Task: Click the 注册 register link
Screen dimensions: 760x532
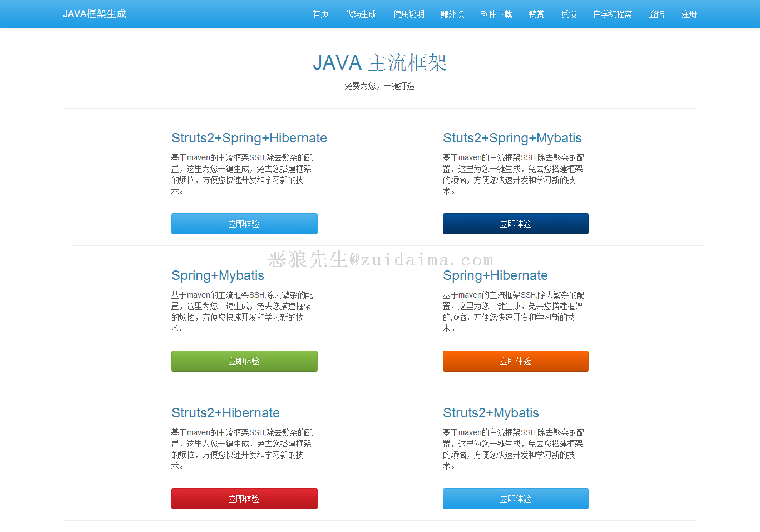Action: point(689,14)
